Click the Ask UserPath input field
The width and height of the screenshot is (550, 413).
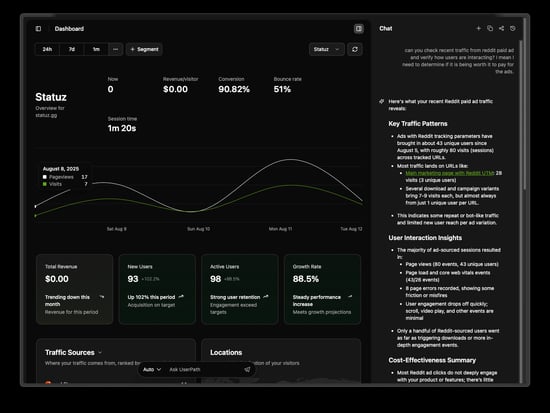pyautogui.click(x=203, y=369)
